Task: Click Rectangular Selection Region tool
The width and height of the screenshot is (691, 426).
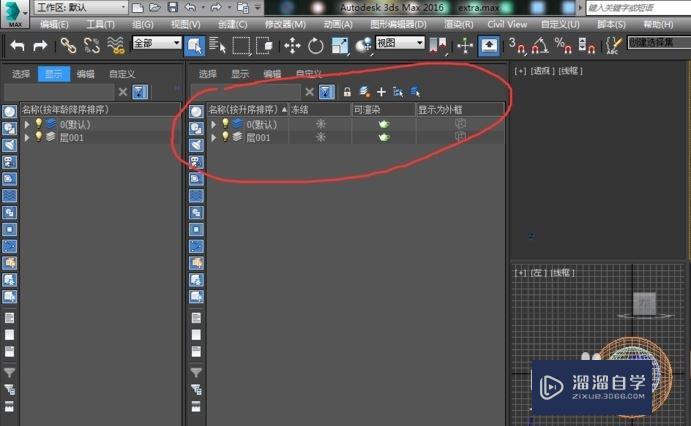Action: 241,46
